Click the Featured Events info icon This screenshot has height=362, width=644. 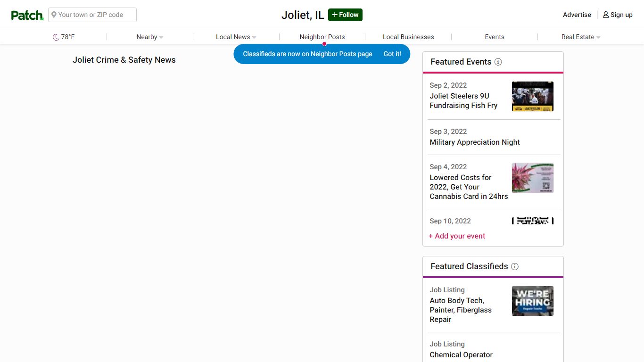[498, 62]
